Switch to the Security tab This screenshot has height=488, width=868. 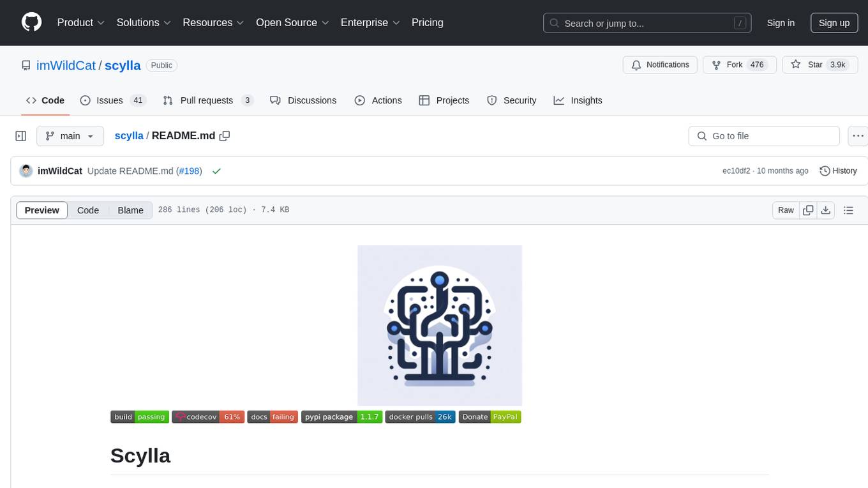pos(511,100)
